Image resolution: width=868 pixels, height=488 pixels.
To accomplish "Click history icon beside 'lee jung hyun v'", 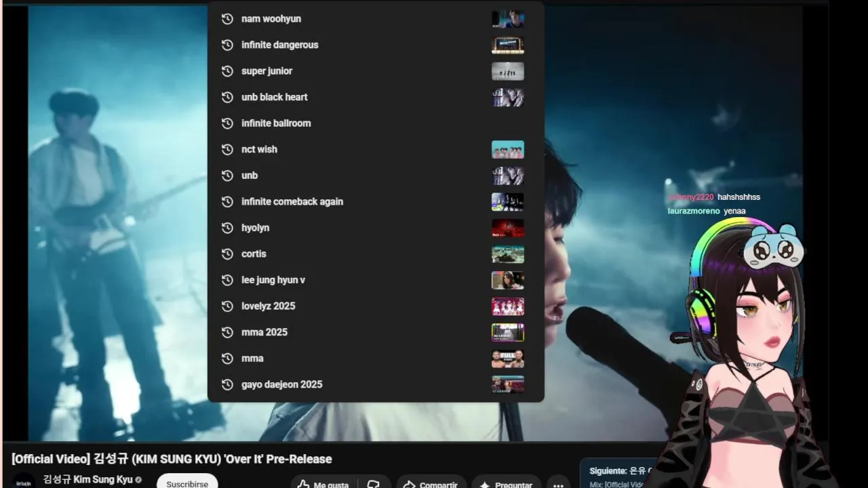I will 227,280.
